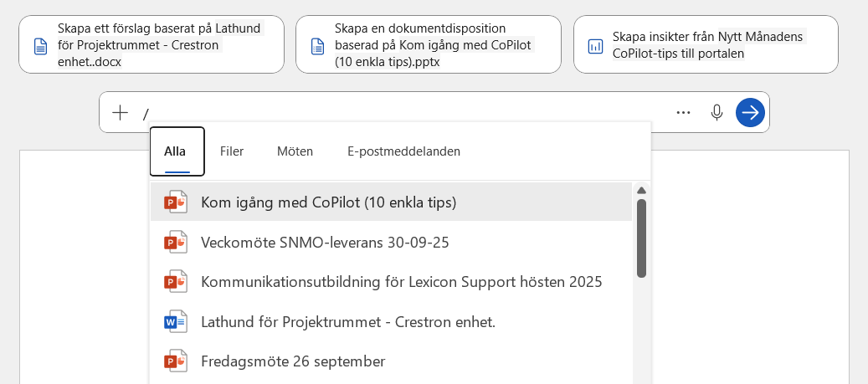Click into the prompt text field
This screenshot has width=868, height=384.
pos(402,113)
